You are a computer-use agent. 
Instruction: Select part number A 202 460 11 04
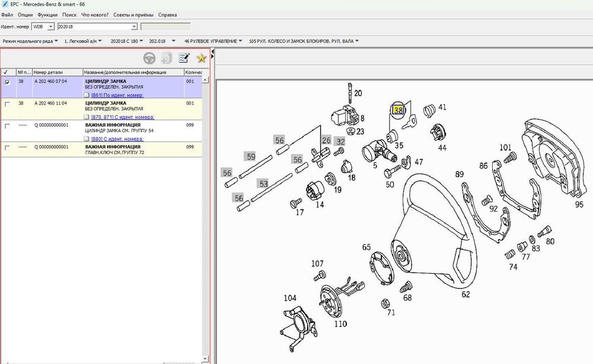[x=50, y=103]
